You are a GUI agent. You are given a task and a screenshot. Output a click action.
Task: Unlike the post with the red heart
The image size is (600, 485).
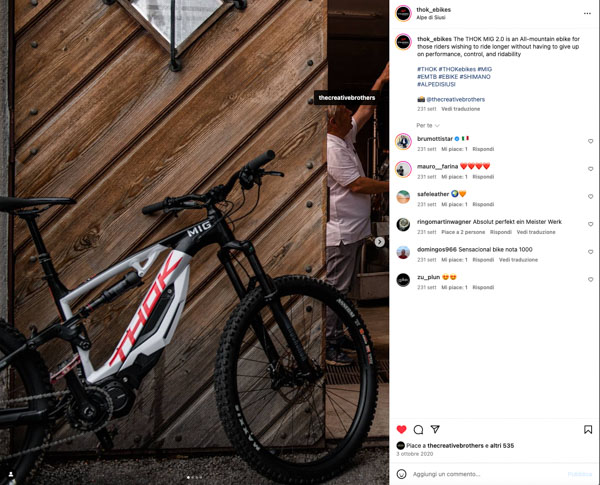[401, 429]
